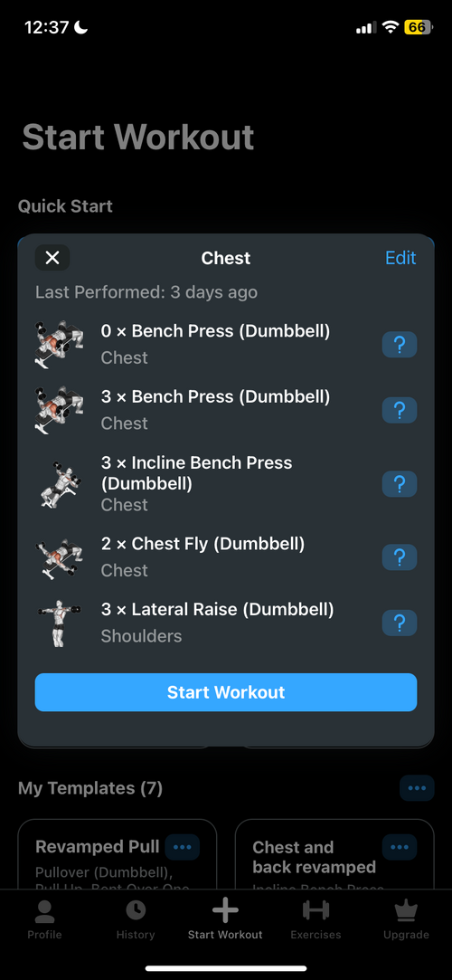Open Chest and back revamped options menu
This screenshot has width=452, height=980.
[400, 847]
